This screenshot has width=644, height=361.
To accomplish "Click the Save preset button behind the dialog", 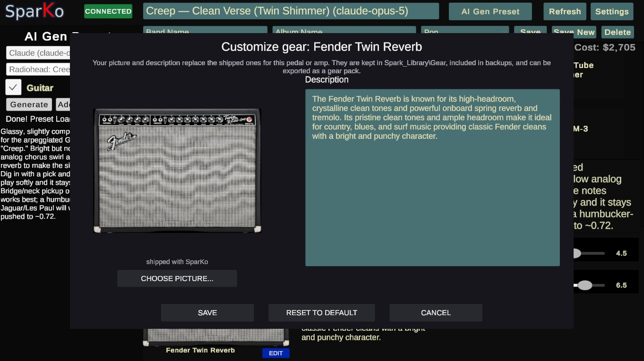I will pos(530,31).
